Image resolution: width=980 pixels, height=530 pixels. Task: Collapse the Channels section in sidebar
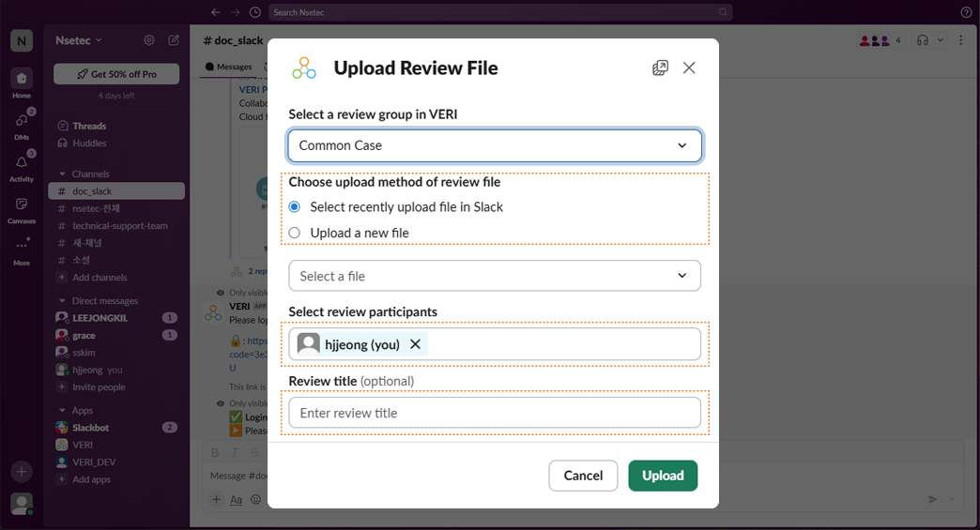[62, 174]
